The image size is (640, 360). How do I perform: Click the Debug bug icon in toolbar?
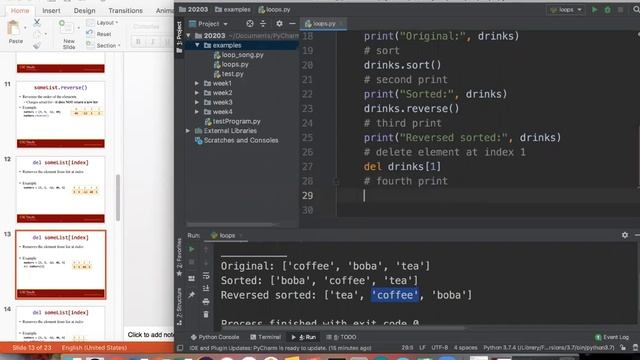coord(608,10)
